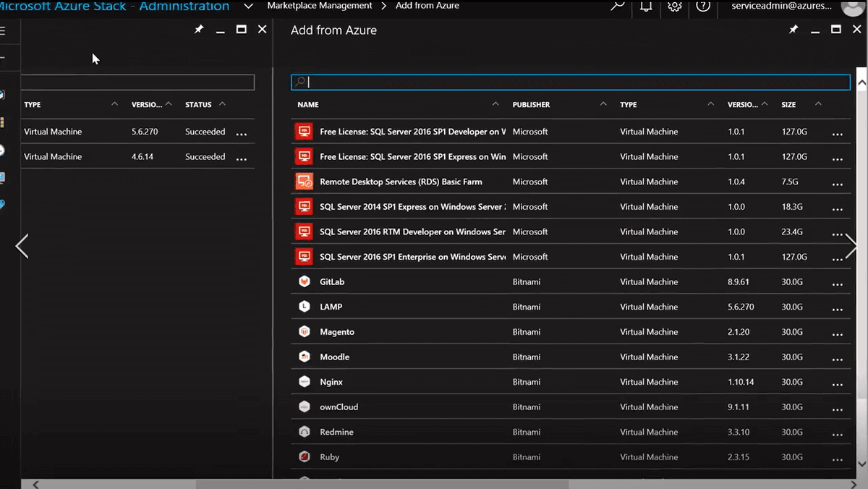Open more options for the 5.6.270 Succeeded row
The image size is (868, 489).
(x=242, y=134)
